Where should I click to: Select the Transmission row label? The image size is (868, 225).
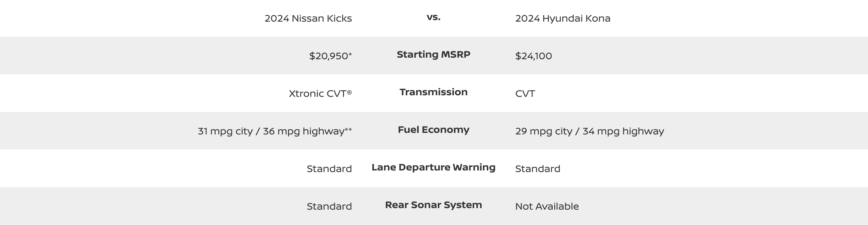click(433, 92)
